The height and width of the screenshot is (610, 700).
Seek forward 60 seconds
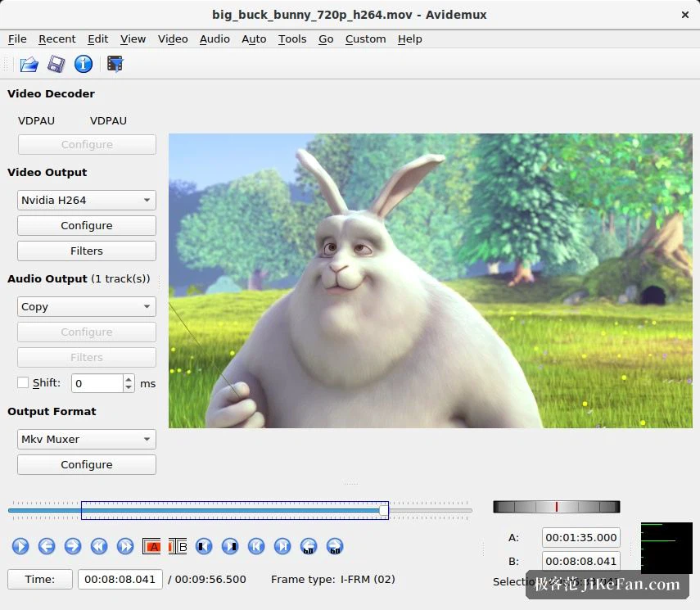pos(335,546)
